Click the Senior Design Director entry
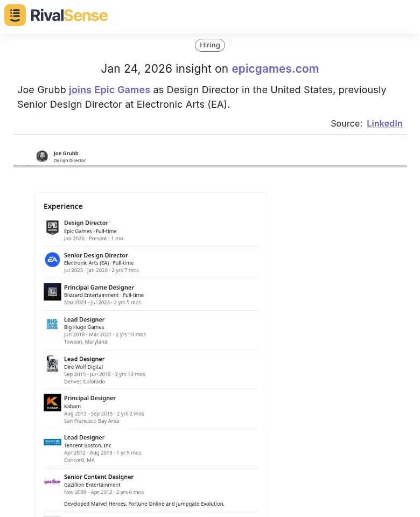Viewport: 420px width, 517px height. [95, 255]
